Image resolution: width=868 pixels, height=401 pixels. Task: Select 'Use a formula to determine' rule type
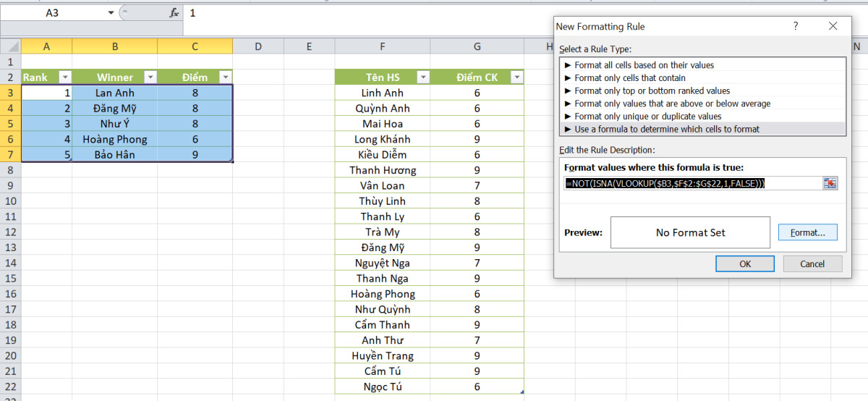[x=702, y=129]
